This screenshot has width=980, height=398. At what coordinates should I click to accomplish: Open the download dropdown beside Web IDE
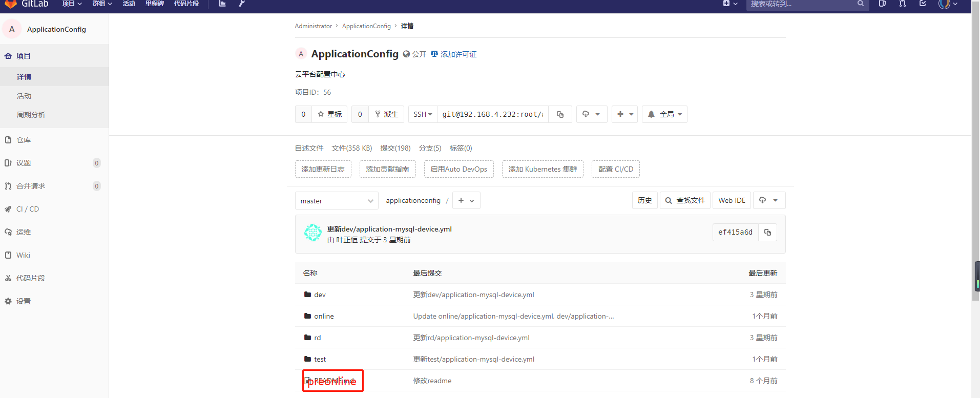point(769,201)
